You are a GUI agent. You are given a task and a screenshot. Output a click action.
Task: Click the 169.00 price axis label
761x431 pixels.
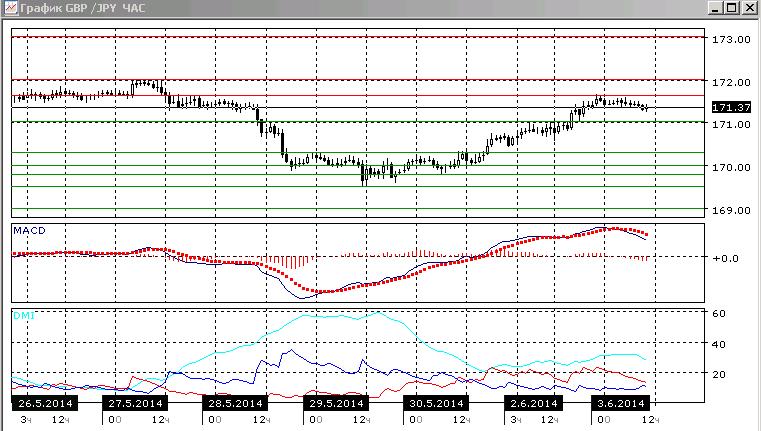pos(731,211)
